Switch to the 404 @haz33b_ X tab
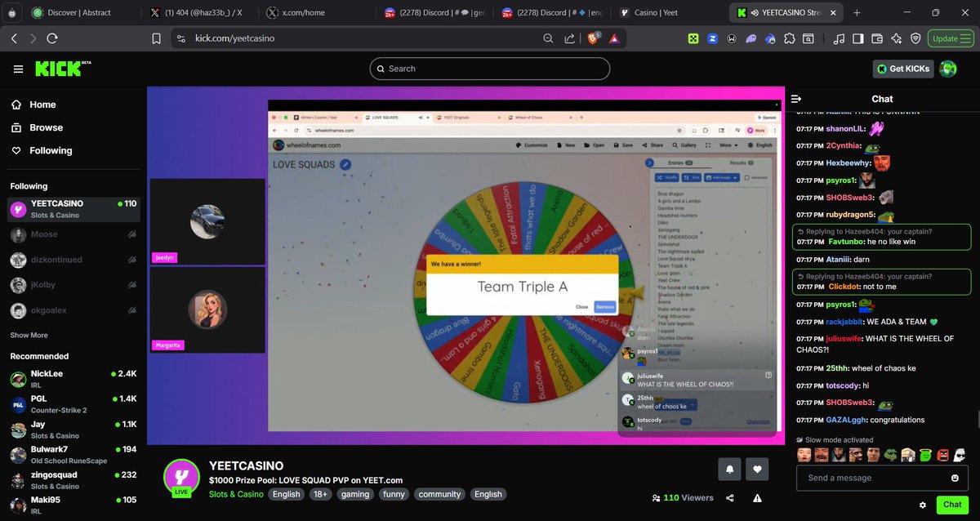The height and width of the screenshot is (521, 980). (x=197, y=13)
